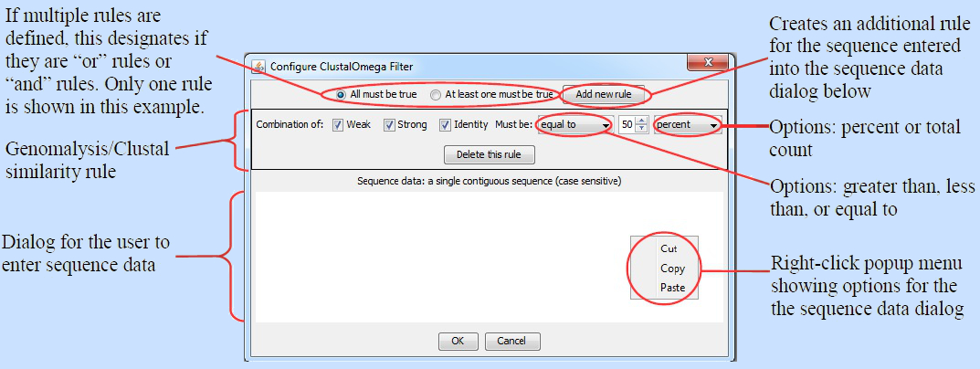Uncheck the Weak checkbox
The width and height of the screenshot is (980, 369).
(x=338, y=124)
